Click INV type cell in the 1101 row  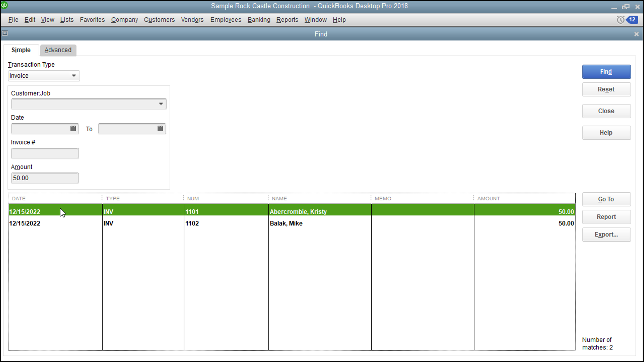tap(143, 212)
